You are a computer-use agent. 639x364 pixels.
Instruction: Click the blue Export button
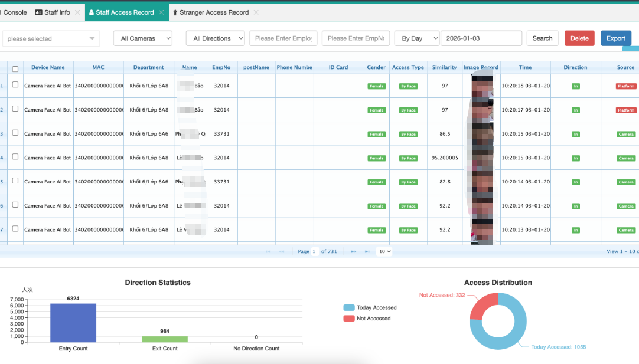615,38
